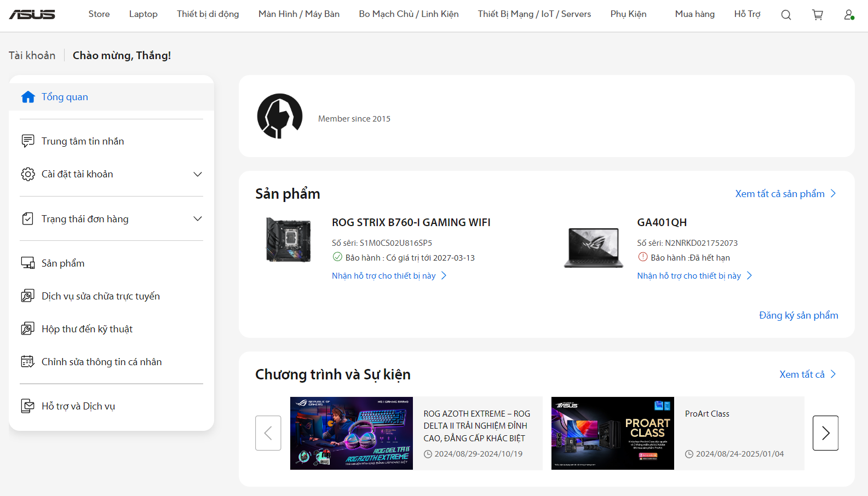This screenshot has height=496, width=868.
Task: Click serial number S1M0CS02U816SP5
Action: 396,243
